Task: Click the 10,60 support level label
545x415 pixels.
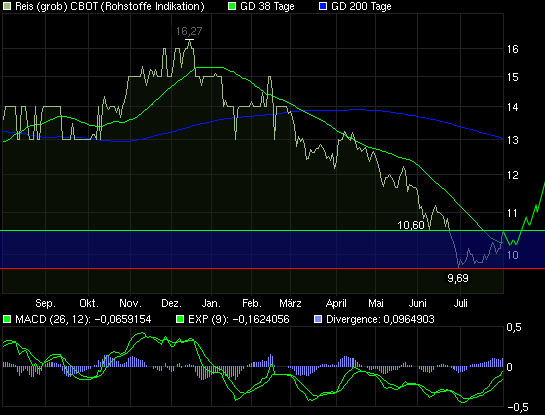Action: (411, 225)
